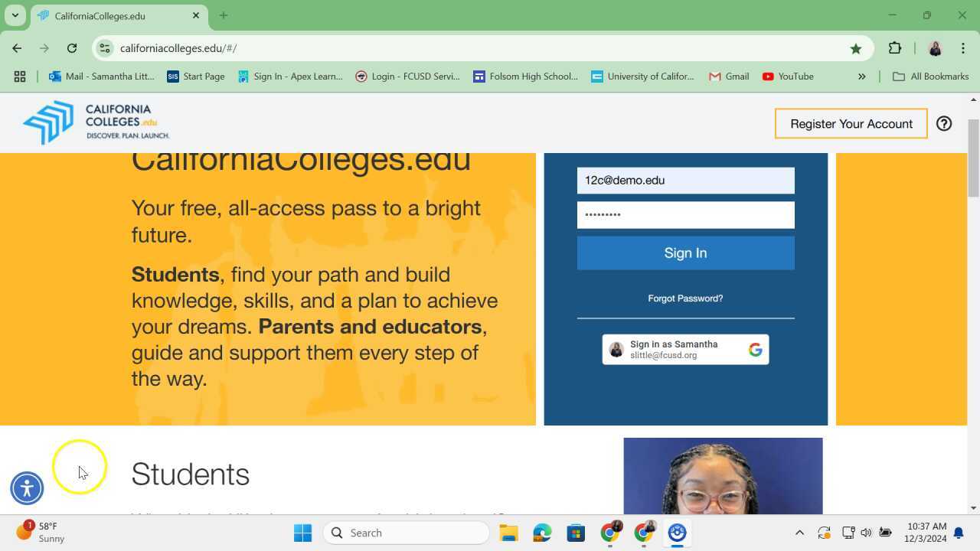Open File Explorer from the taskbar
Screen dimensions: 980x551
coord(509,533)
